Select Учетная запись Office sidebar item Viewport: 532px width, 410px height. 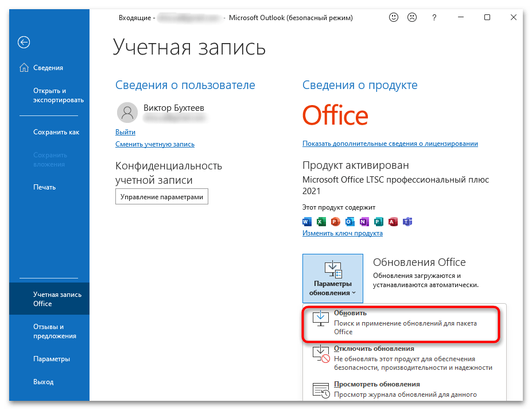(x=49, y=299)
